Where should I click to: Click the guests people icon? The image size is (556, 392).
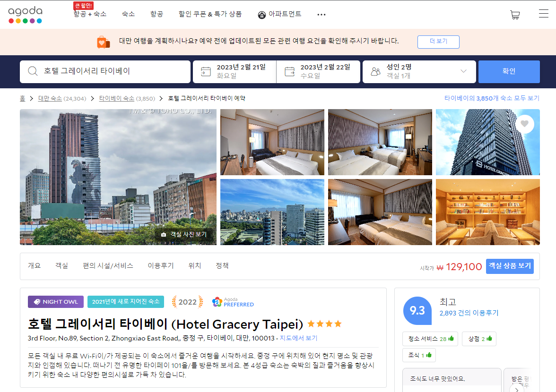[375, 71]
